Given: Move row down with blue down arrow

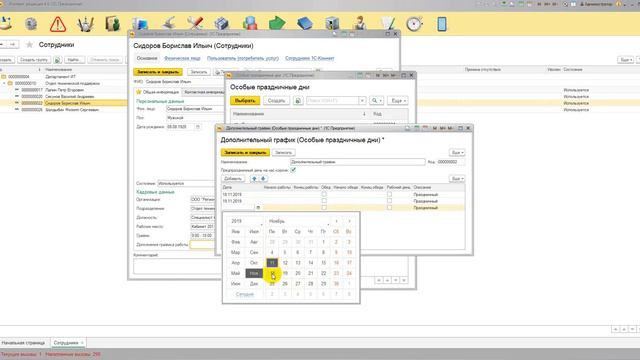Looking at the screenshot, I should pos(263,179).
